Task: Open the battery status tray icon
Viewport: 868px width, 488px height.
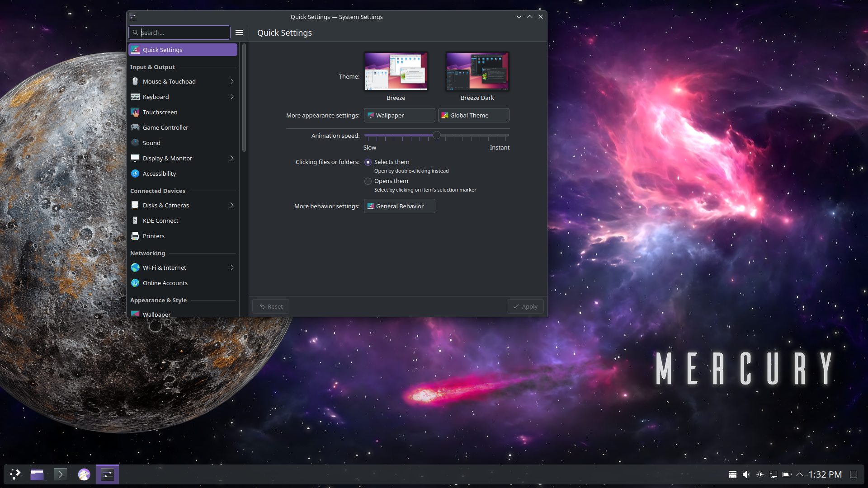Action: pyautogui.click(x=787, y=474)
